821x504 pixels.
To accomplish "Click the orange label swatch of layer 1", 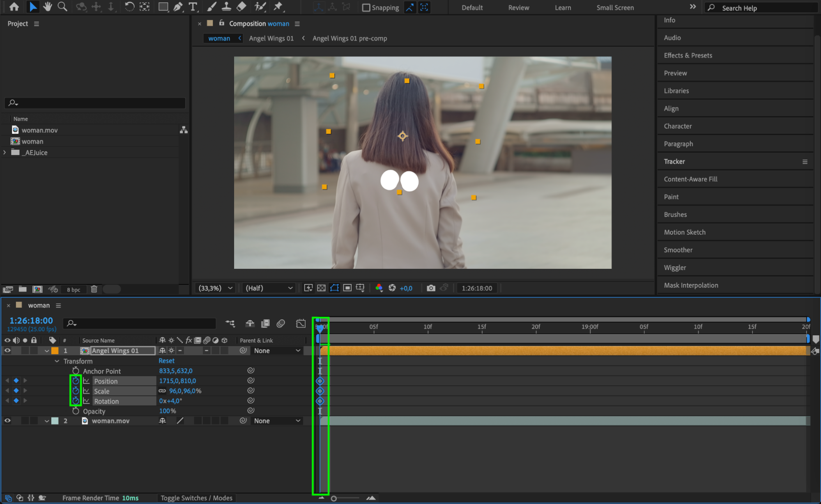I will (55, 351).
